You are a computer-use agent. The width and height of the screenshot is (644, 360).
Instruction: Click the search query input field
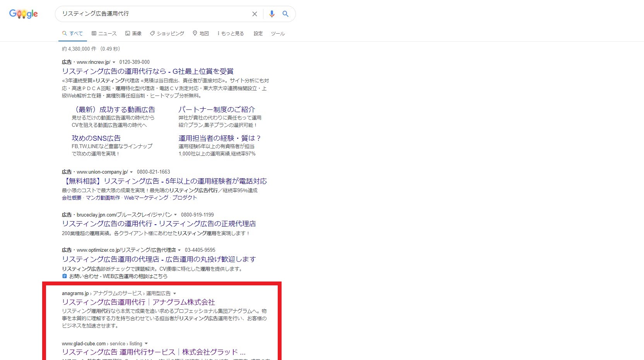coord(155,14)
